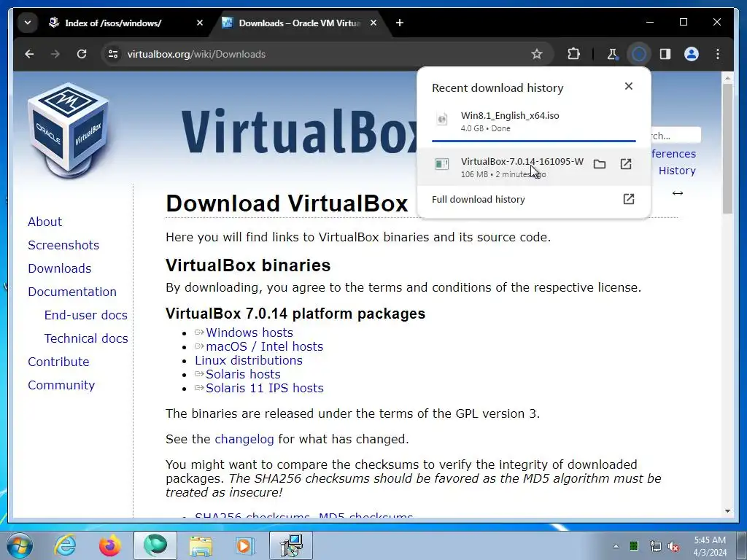Screen dimensions: 747x560
Task: Open the browser extensions puzzle icon
Action: (x=573, y=54)
